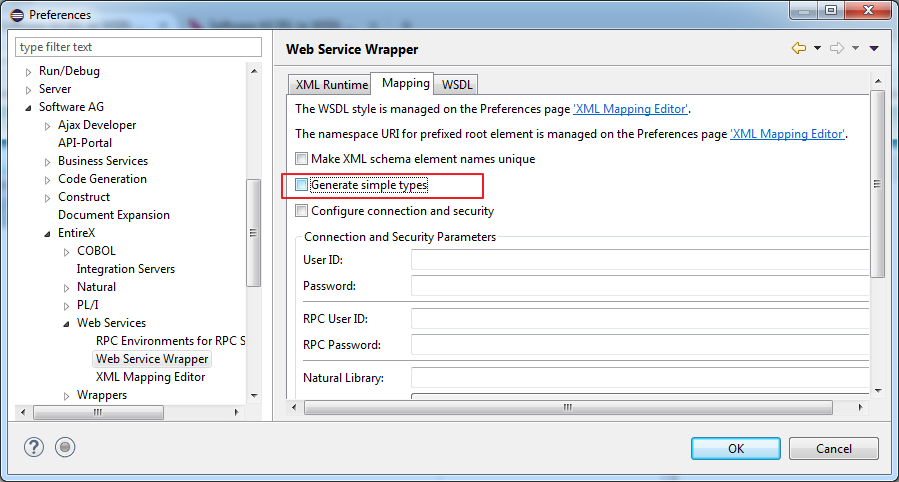Open first 'XML Mapping Editor' link for WSDL style
This screenshot has height=482, width=899.
click(x=631, y=109)
